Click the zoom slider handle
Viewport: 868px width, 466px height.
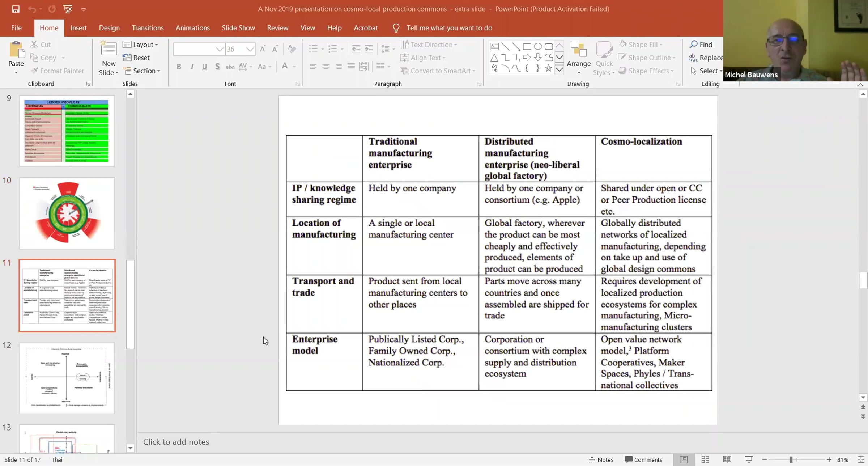791,459
